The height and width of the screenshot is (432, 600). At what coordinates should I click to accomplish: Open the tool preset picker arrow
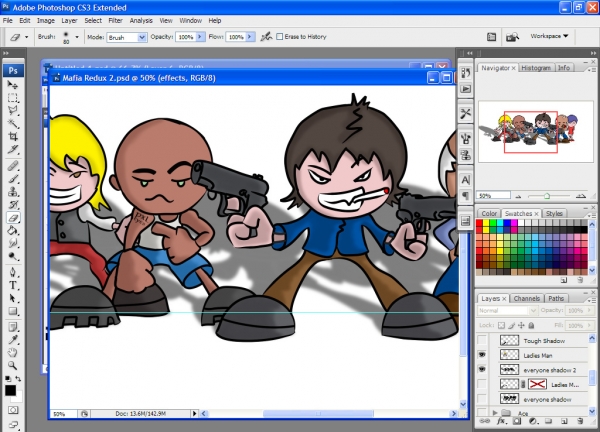click(x=26, y=37)
